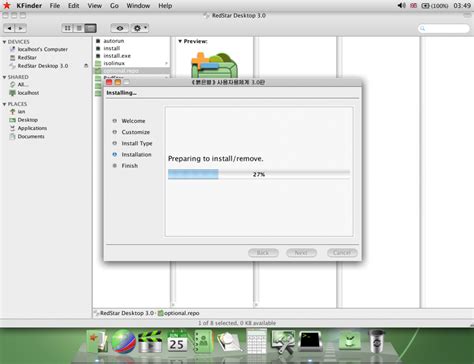474x364 pixels.
Task: Open the clapperboard video player in dock
Action: 150,341
